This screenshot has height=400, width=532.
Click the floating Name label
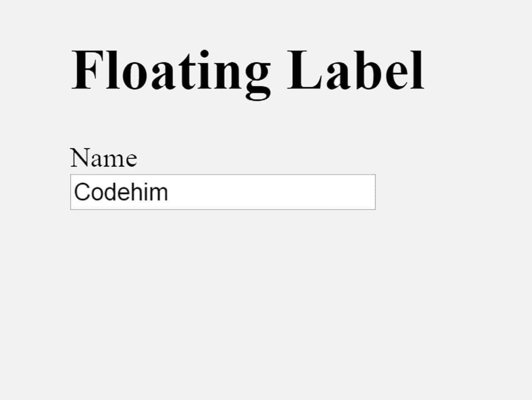[104, 157]
